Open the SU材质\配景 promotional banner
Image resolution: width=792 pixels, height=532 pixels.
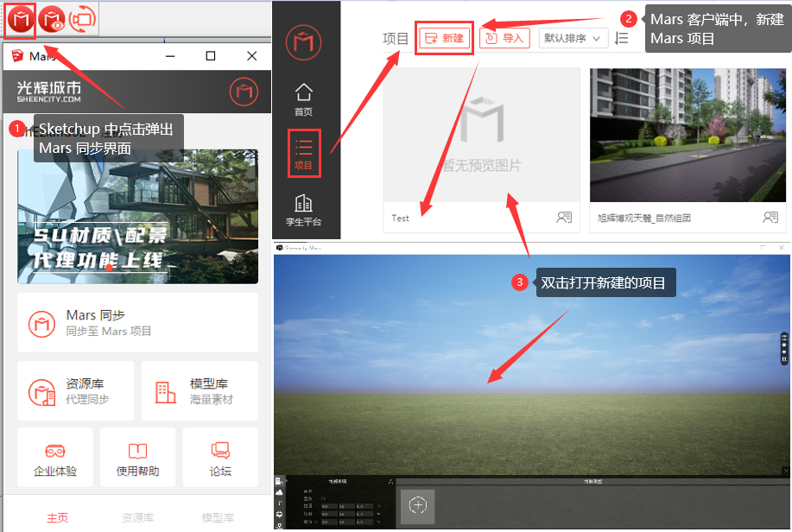pyautogui.click(x=138, y=216)
